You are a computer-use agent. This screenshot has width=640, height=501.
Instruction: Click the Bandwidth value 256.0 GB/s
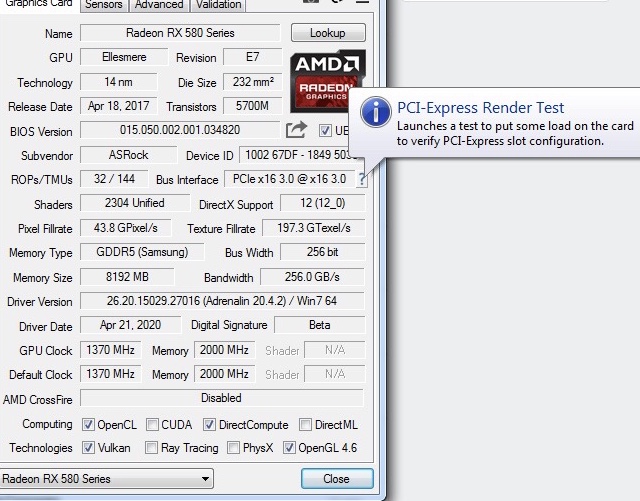312,276
